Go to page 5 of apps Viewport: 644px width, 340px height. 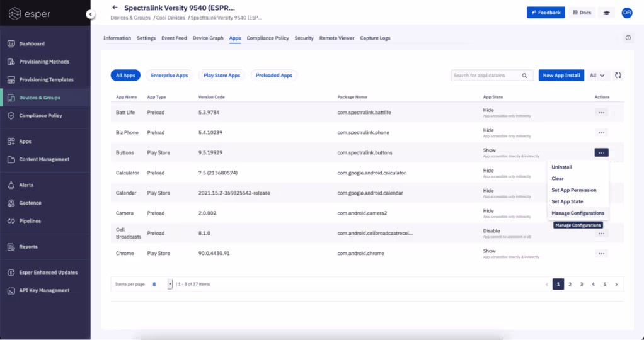point(604,284)
